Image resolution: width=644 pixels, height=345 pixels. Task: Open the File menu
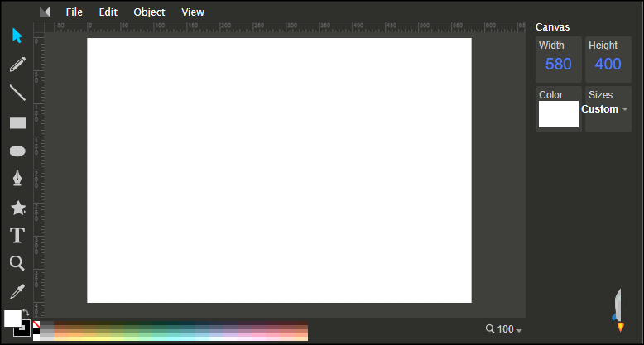(74, 12)
